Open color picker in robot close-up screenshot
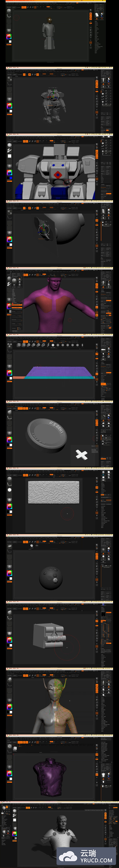The image size is (119, 868). point(10,172)
